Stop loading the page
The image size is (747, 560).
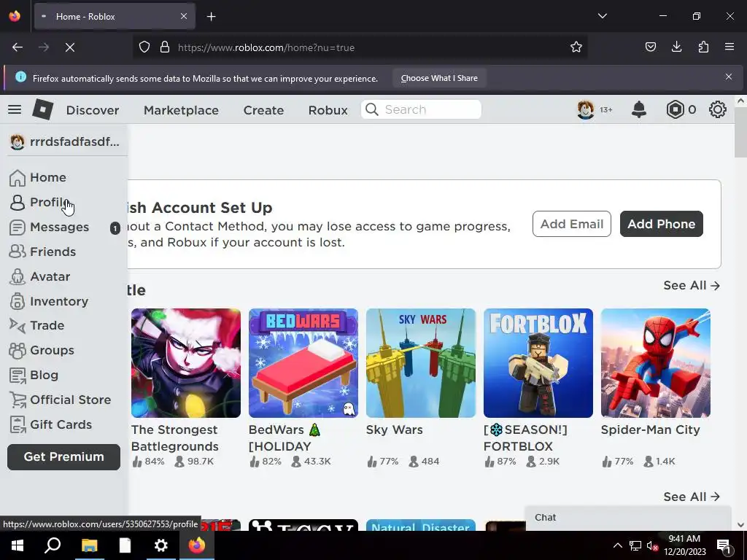pos(69,47)
